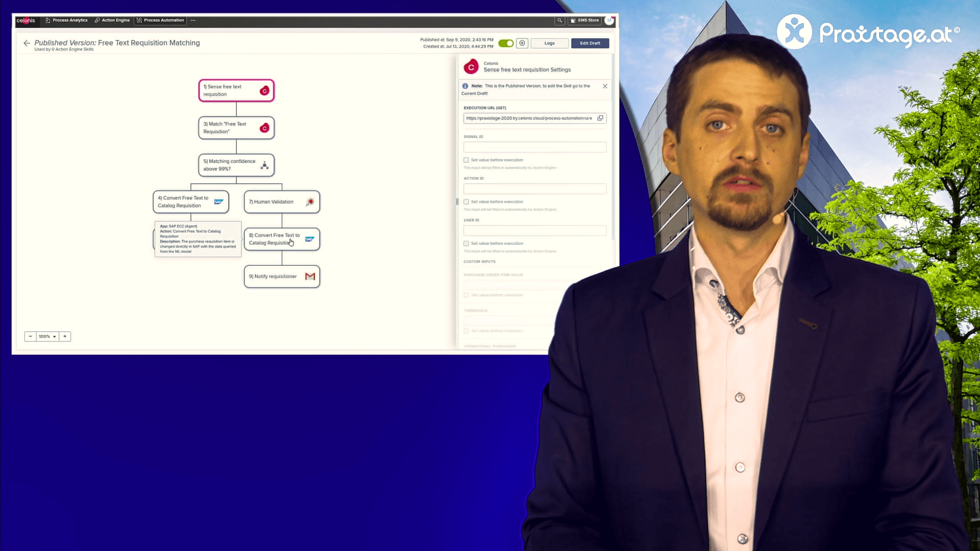Open the user avatar account menu
This screenshot has height=551, width=980.
tap(609, 20)
